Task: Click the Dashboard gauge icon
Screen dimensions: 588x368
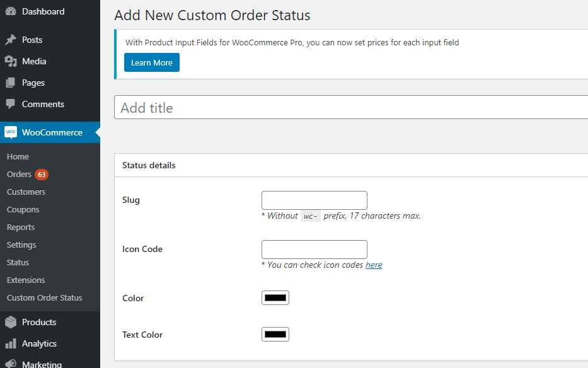Action: [11, 11]
